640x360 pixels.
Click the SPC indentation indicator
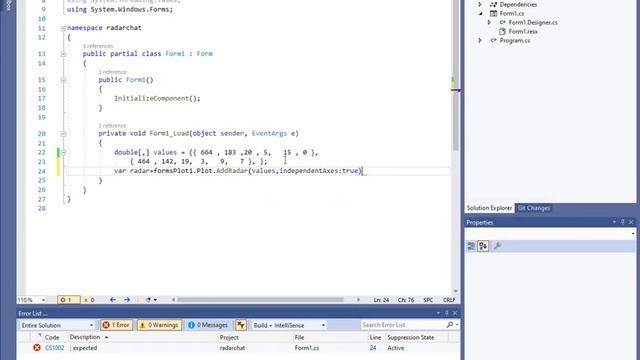tap(428, 300)
